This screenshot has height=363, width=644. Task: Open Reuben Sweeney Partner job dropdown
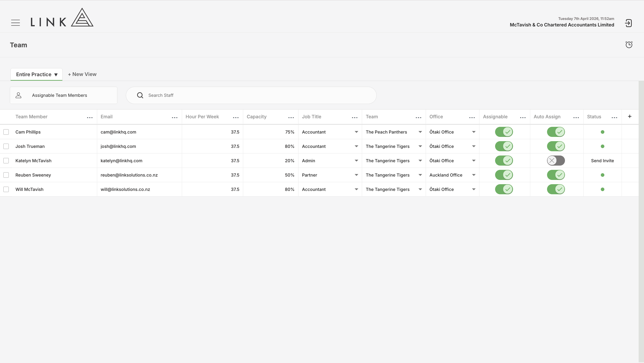click(x=356, y=175)
